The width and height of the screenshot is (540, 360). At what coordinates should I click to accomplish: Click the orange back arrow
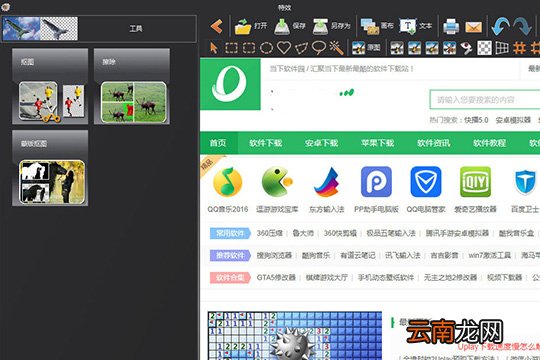point(217,26)
